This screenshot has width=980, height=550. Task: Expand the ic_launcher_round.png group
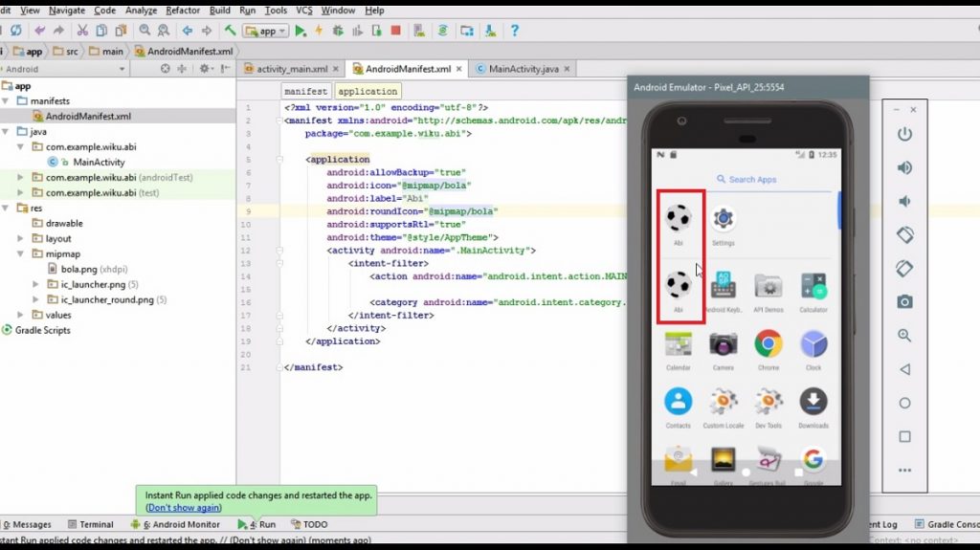[36, 299]
